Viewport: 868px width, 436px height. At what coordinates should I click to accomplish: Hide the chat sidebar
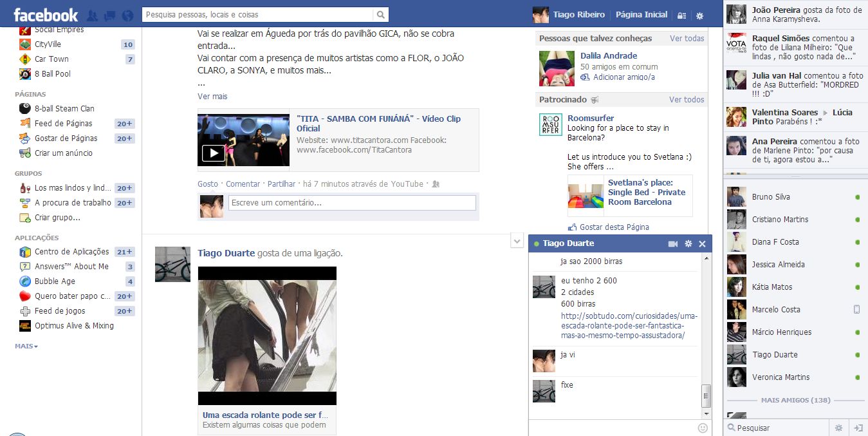tap(858, 428)
